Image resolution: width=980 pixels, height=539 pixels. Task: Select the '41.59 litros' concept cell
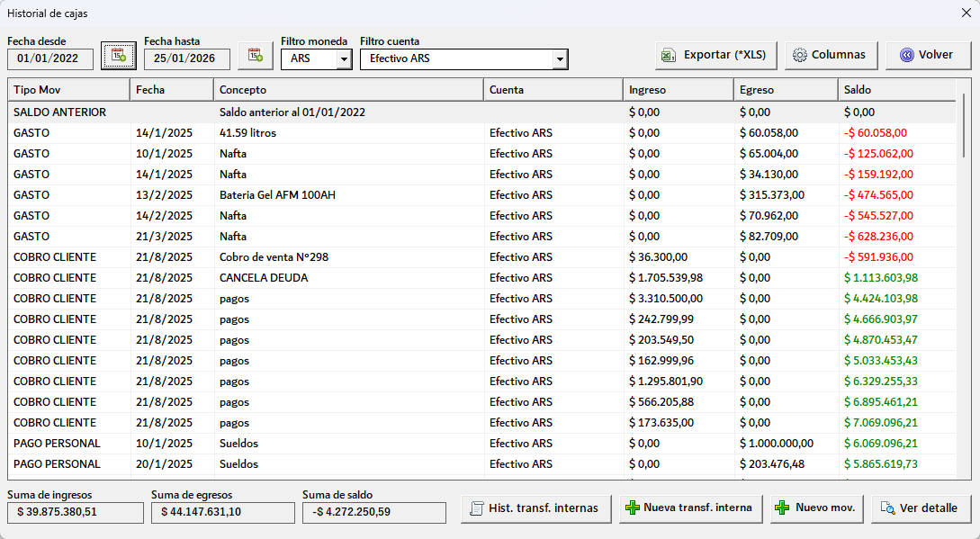[x=348, y=132]
